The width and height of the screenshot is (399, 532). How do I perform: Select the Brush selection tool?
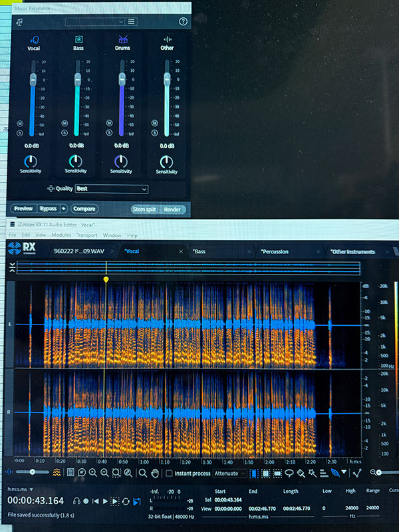point(301,473)
